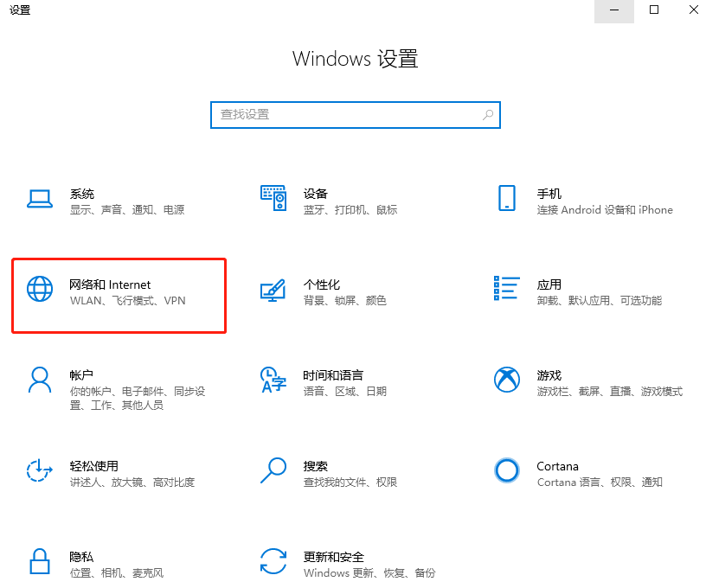Click 连接 Android 设备和 iPhone text
The image size is (706, 588).
(x=605, y=210)
